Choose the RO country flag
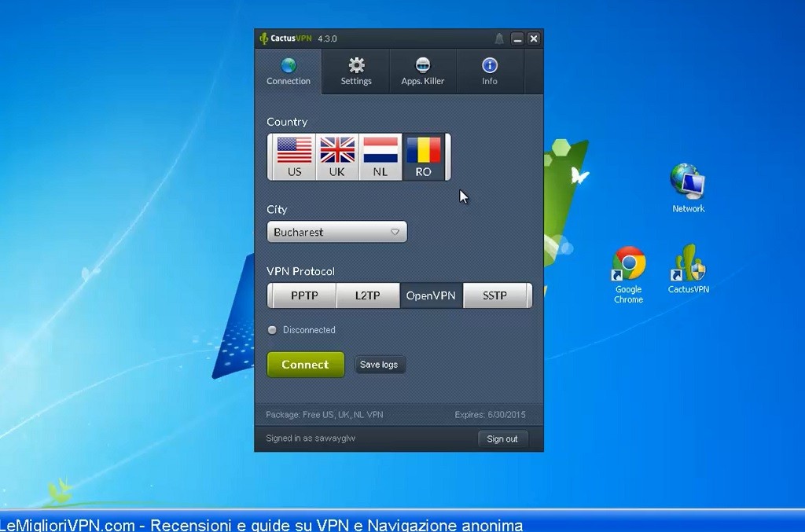Image resolution: width=805 pixels, height=532 pixels. coord(423,157)
